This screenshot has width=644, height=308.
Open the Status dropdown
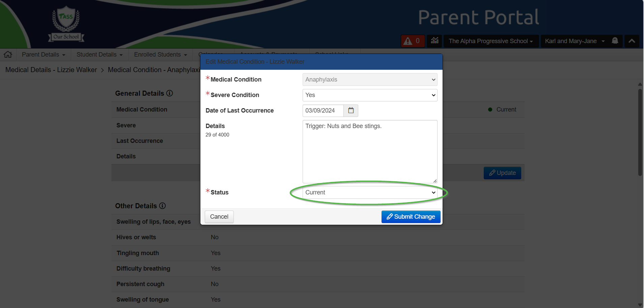pyautogui.click(x=370, y=192)
